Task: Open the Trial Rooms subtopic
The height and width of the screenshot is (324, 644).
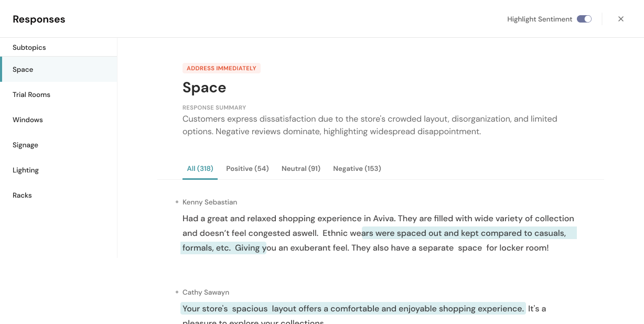Action: [x=31, y=94]
